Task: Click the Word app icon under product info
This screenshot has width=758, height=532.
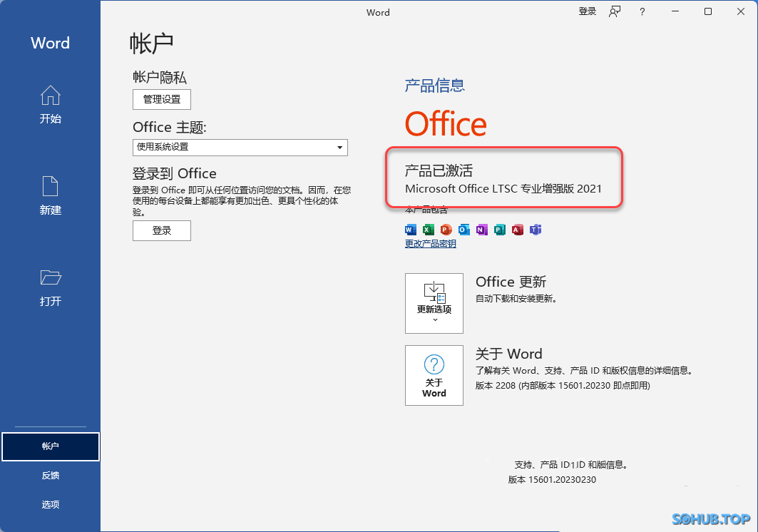Action: pos(411,230)
